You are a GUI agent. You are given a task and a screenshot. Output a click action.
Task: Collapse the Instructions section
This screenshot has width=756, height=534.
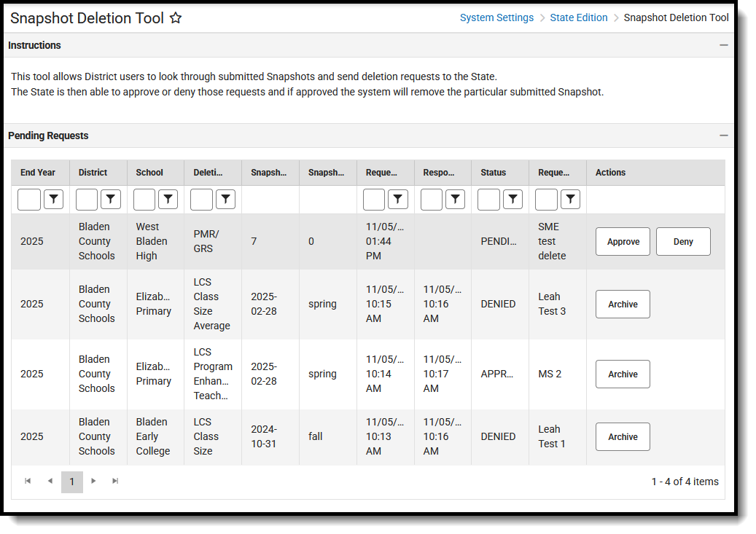tap(724, 44)
